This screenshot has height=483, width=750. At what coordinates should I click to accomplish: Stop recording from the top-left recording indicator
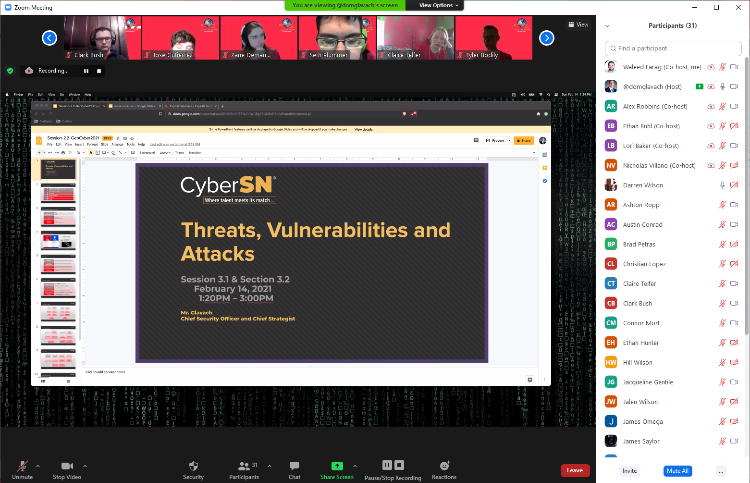pyautogui.click(x=99, y=71)
